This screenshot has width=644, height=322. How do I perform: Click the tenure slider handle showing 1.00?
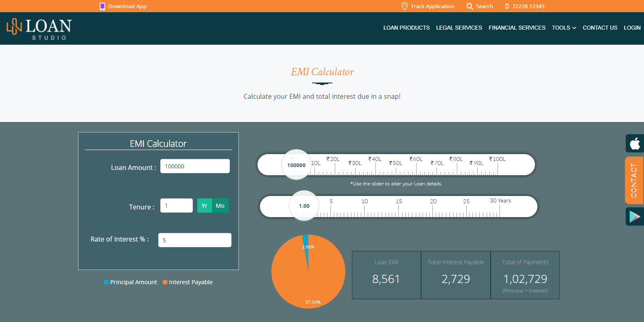coord(304,206)
